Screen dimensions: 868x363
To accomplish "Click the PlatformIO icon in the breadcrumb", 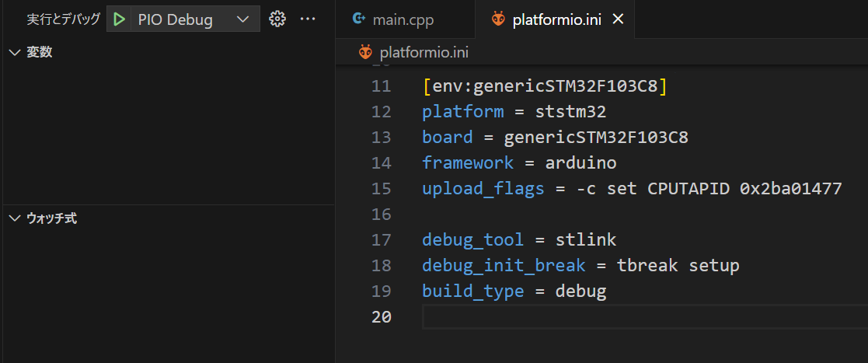I will pos(365,53).
